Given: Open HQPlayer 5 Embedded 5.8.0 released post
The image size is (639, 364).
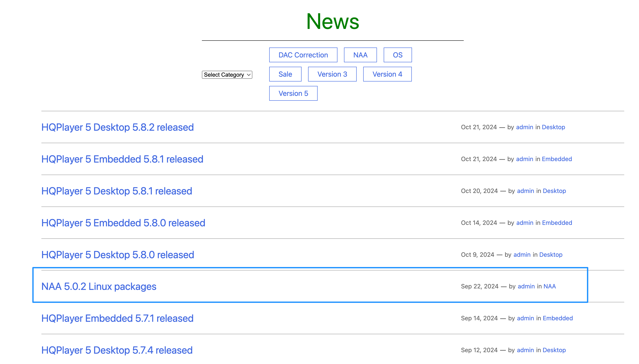Looking at the screenshot, I should 123,223.
